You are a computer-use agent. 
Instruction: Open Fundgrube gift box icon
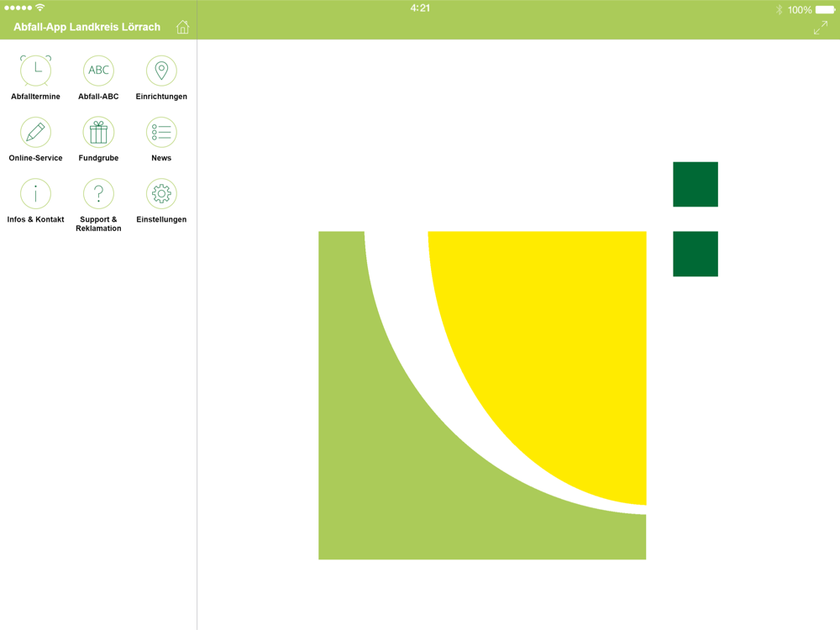[x=98, y=132]
